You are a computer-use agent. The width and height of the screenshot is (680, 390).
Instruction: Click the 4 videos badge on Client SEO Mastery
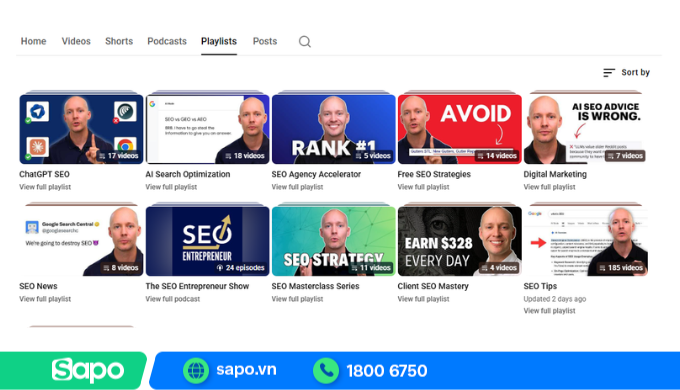[x=499, y=268]
